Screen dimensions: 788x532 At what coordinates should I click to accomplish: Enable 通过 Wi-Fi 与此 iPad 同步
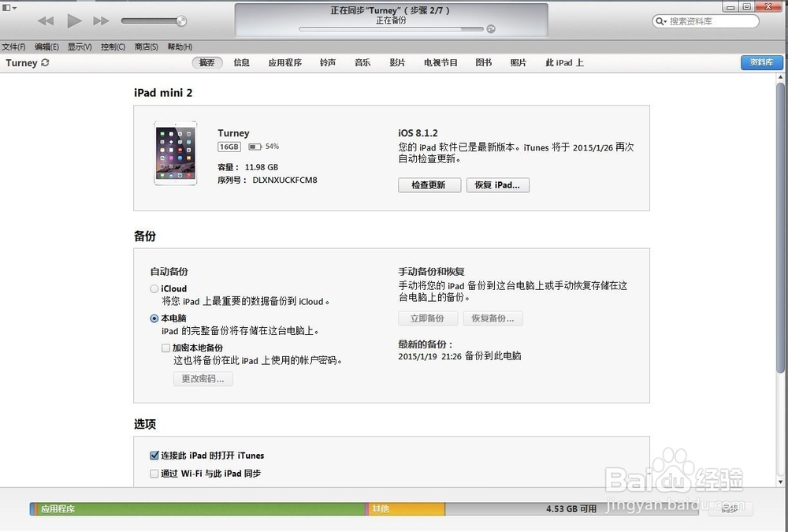pyautogui.click(x=154, y=474)
